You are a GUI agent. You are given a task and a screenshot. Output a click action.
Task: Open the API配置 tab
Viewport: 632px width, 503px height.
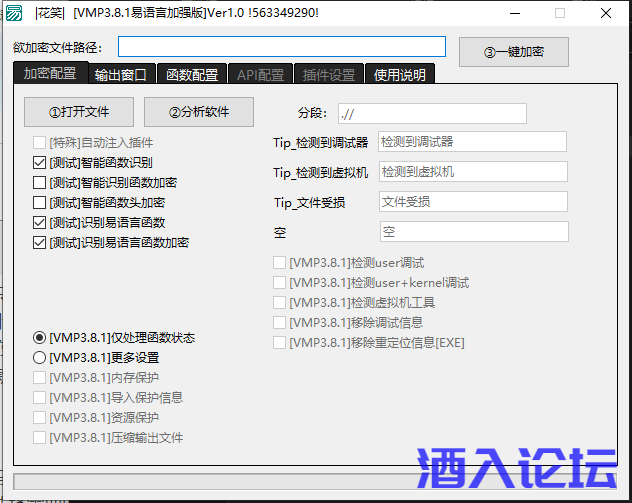260,75
